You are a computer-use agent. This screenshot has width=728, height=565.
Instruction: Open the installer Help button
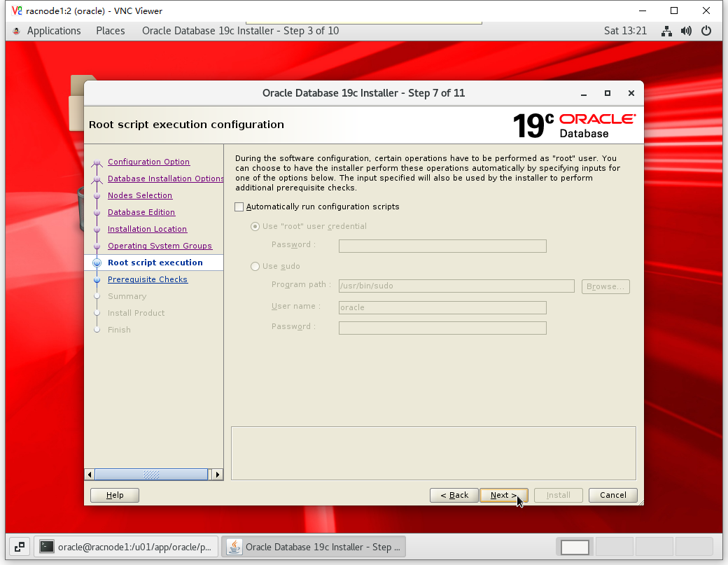(x=115, y=495)
